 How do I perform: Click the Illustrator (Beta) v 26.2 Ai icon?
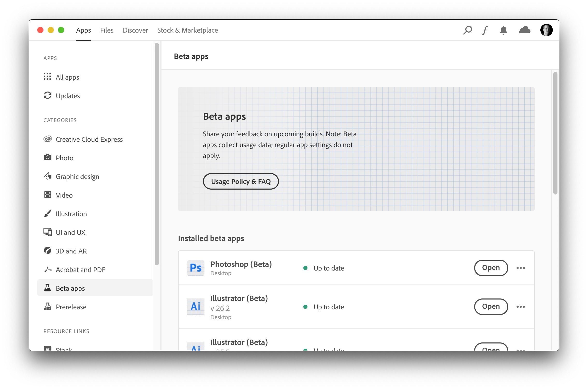(196, 307)
